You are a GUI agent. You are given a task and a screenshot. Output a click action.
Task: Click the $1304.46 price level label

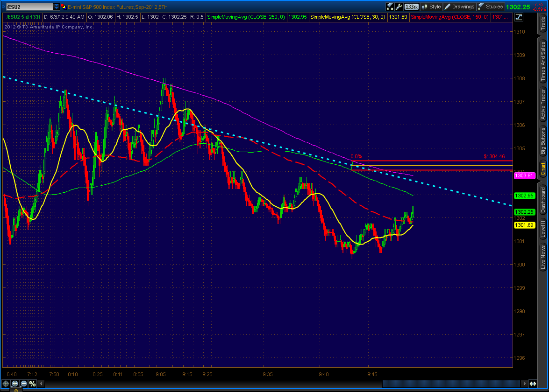pyautogui.click(x=494, y=156)
